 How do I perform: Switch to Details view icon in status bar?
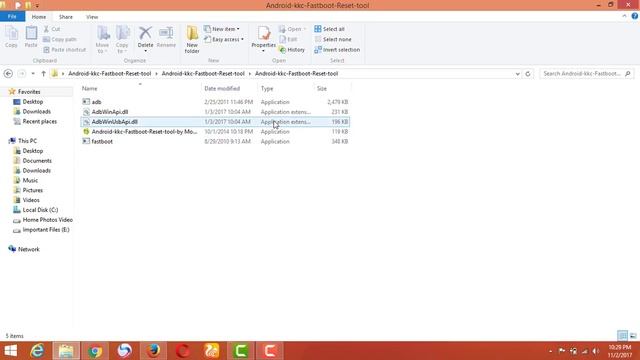[622, 336]
